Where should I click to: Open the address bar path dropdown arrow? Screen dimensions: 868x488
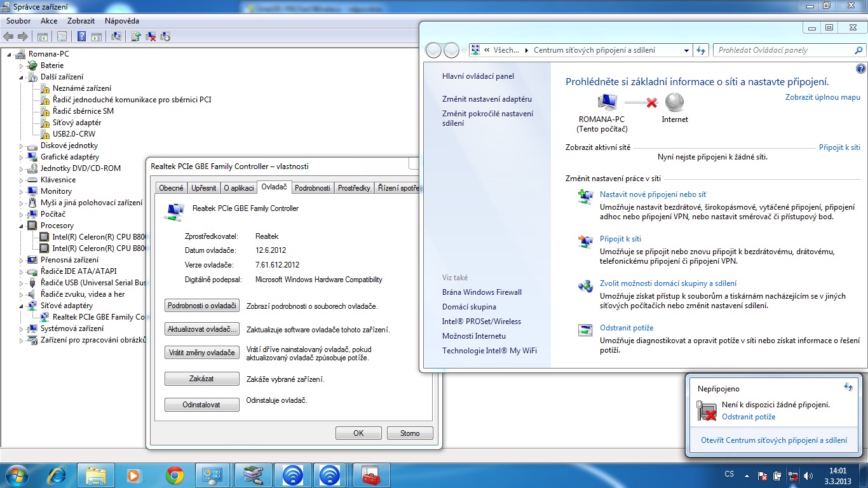pyautogui.click(x=686, y=50)
